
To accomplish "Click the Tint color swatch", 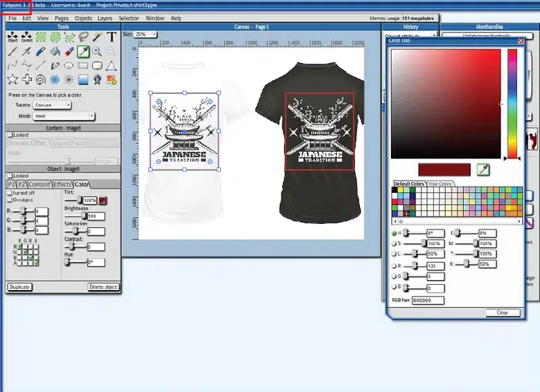I will point(103,200).
